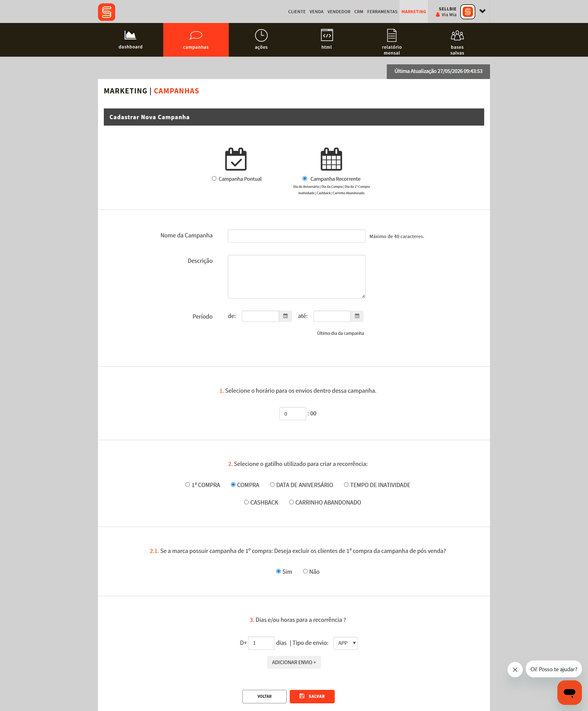The image size is (588, 711).
Task: Select Não for excluding first-purchase clients
Action: [x=305, y=571]
